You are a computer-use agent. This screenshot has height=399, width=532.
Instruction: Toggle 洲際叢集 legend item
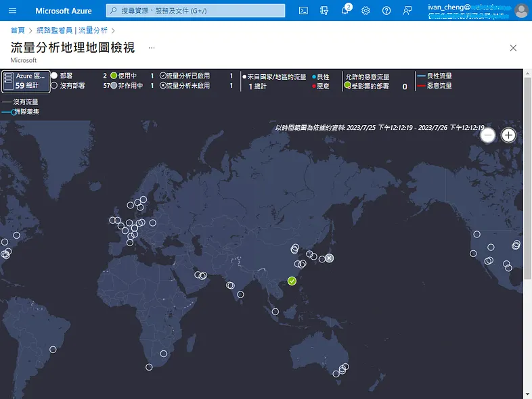[20, 112]
